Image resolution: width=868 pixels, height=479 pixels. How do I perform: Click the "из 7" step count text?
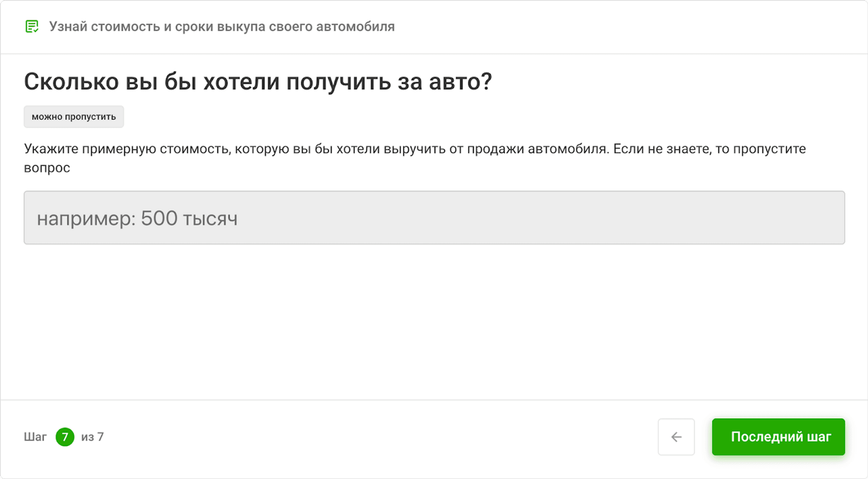(93, 437)
